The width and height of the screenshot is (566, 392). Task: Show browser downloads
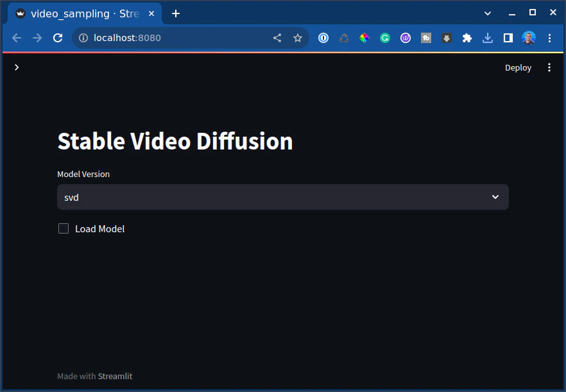click(x=488, y=38)
